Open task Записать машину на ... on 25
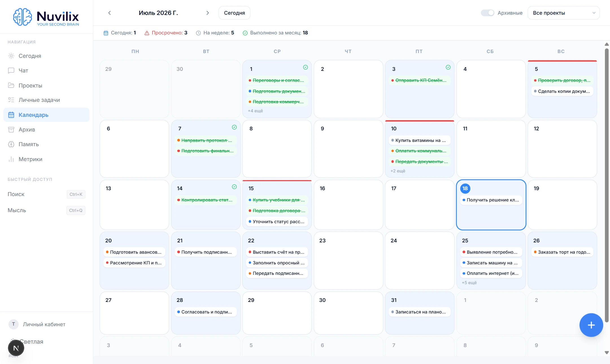 point(491,263)
